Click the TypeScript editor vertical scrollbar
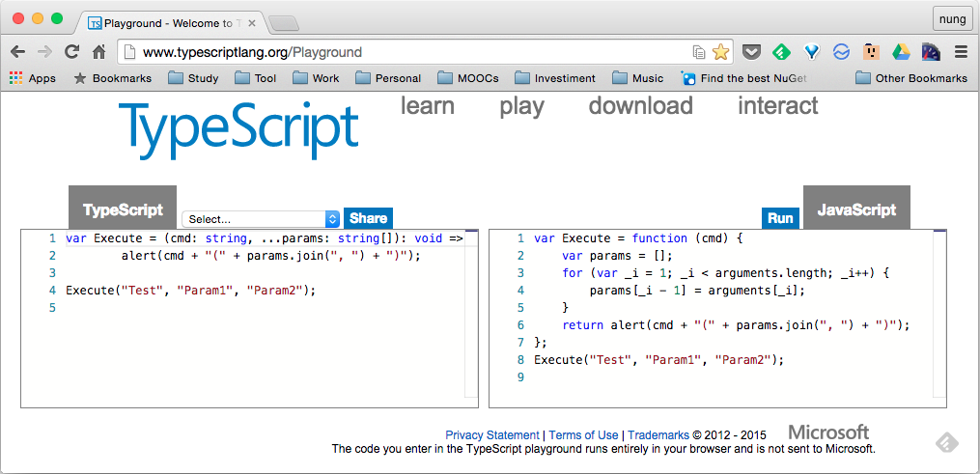The width and height of the screenshot is (980, 474). 471,314
